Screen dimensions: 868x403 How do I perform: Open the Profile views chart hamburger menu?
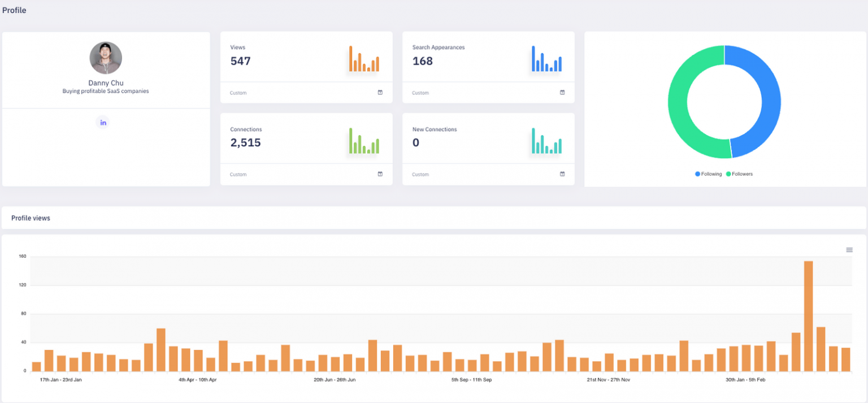pos(849,249)
